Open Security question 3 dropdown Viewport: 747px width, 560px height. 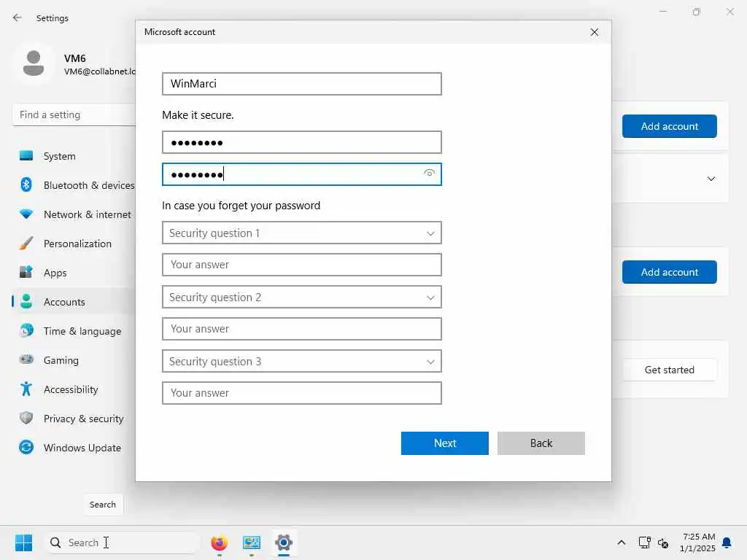301,362
